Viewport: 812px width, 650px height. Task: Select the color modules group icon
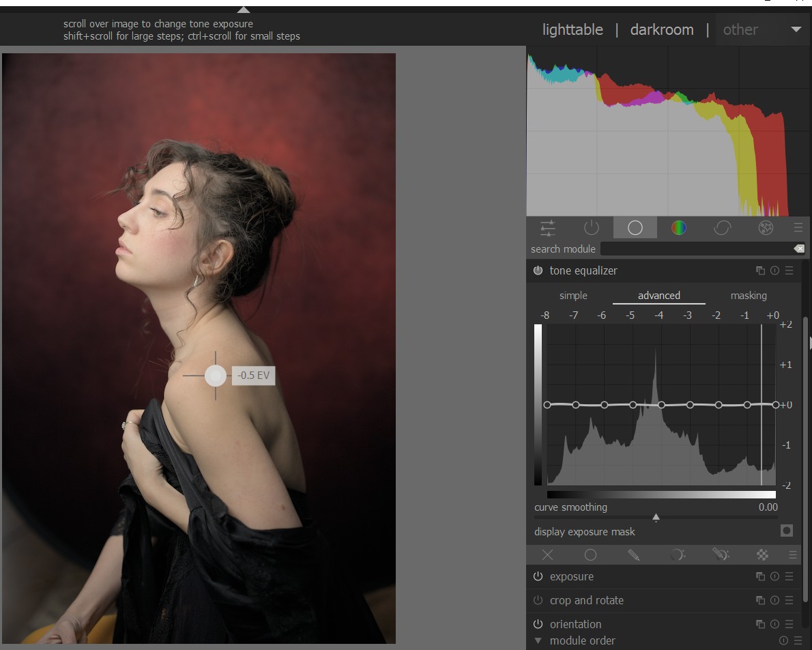click(678, 228)
